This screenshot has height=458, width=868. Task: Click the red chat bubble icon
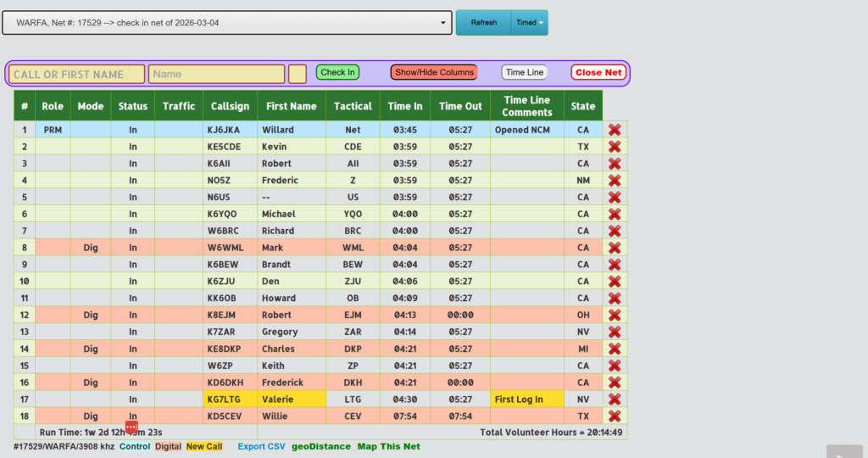pos(131,427)
